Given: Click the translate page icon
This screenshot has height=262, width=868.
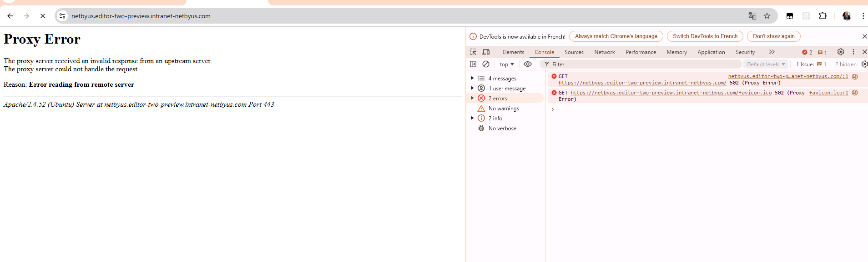Looking at the screenshot, I should (752, 16).
